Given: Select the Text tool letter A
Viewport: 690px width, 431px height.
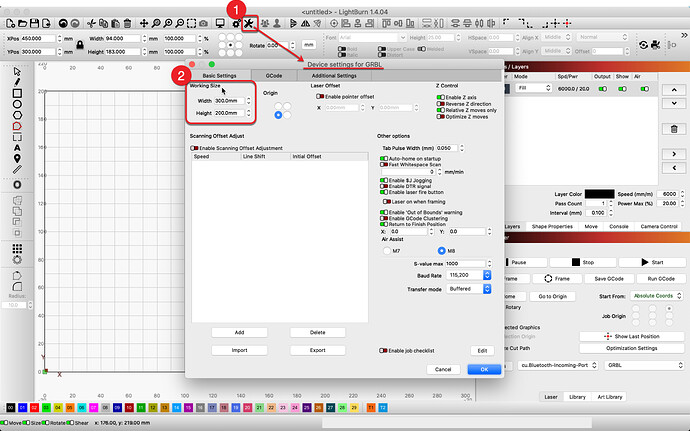Looking at the screenshot, I should pos(17,148).
